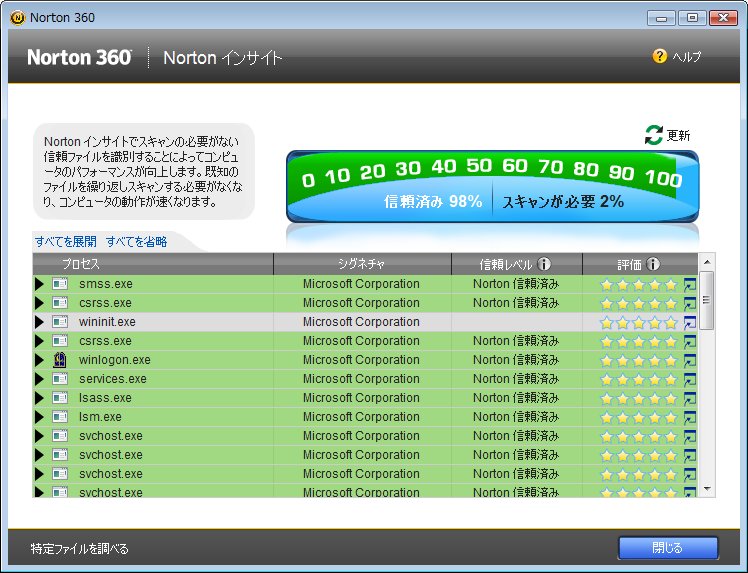Click the process list scrollbar up arrow
This screenshot has width=748, height=573.
707,262
